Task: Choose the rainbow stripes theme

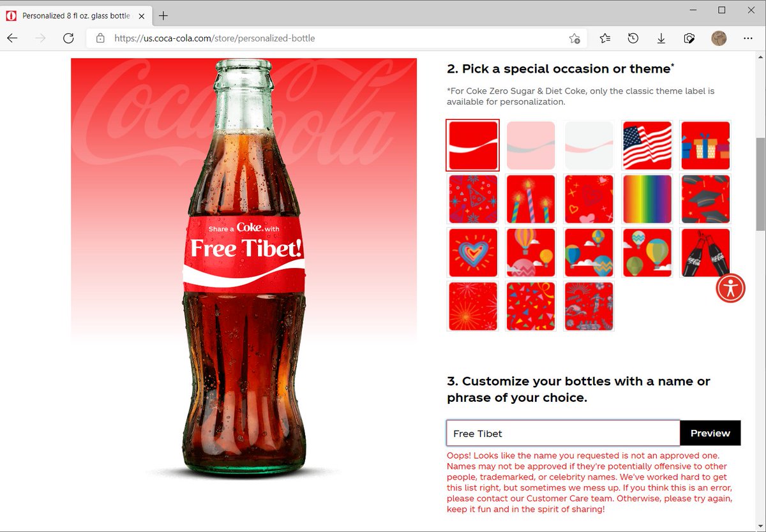Action: (x=647, y=199)
